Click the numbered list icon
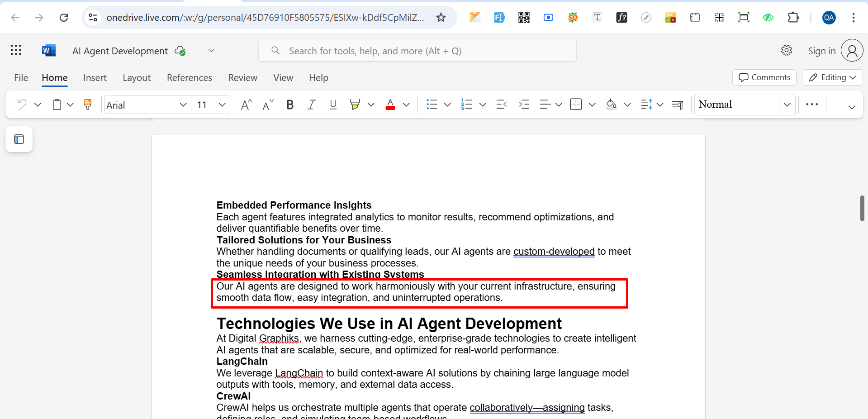 466,105
